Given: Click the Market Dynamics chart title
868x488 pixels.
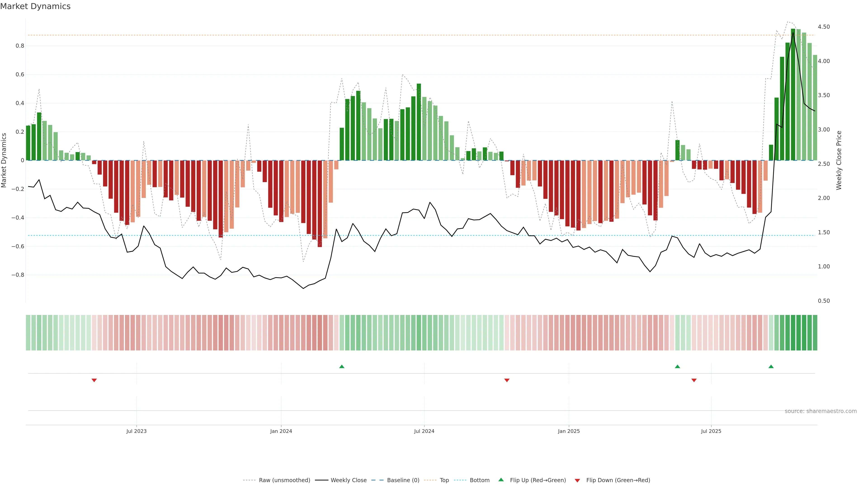Looking at the screenshot, I should [x=35, y=6].
